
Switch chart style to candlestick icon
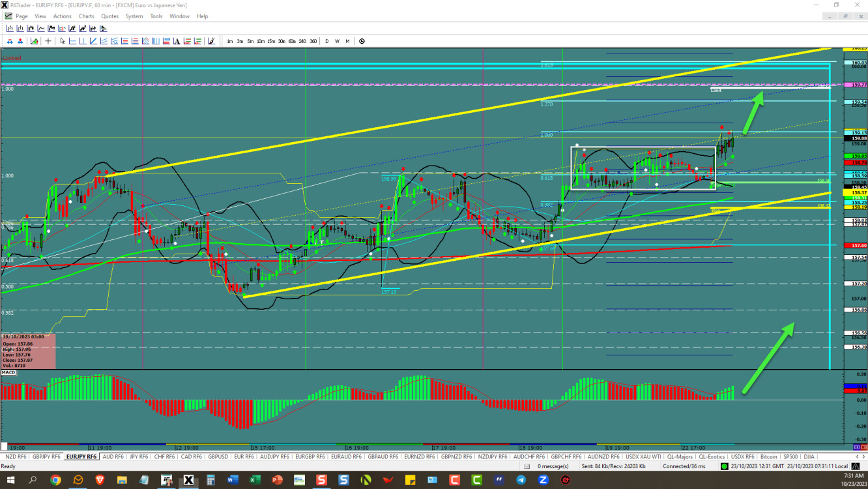click(31, 28)
